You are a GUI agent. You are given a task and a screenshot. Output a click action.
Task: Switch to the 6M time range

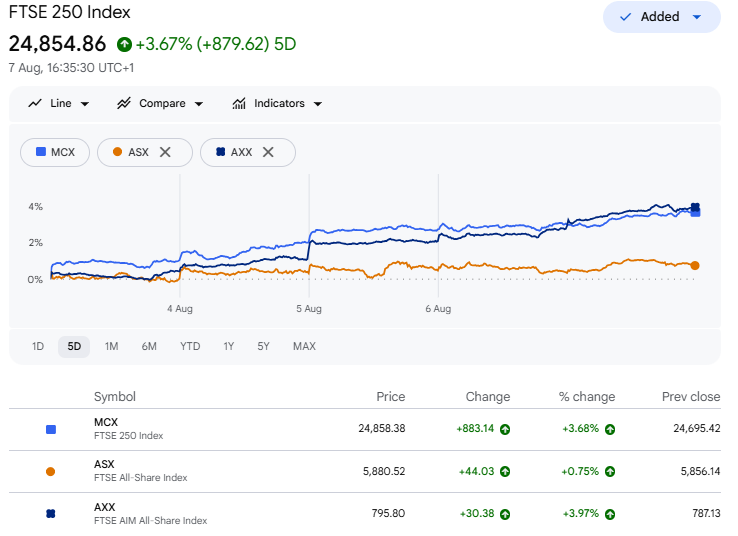(x=149, y=347)
